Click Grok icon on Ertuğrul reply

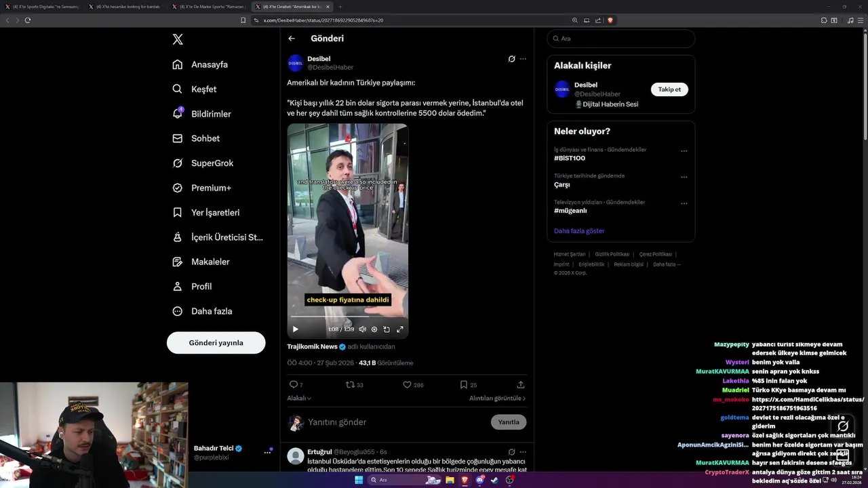click(x=512, y=451)
